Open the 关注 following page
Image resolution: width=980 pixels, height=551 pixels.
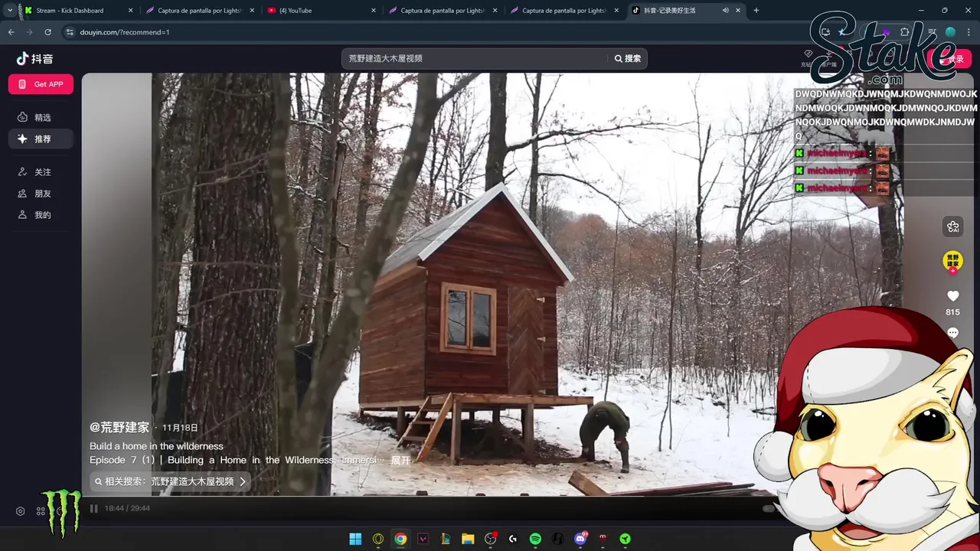(x=41, y=172)
